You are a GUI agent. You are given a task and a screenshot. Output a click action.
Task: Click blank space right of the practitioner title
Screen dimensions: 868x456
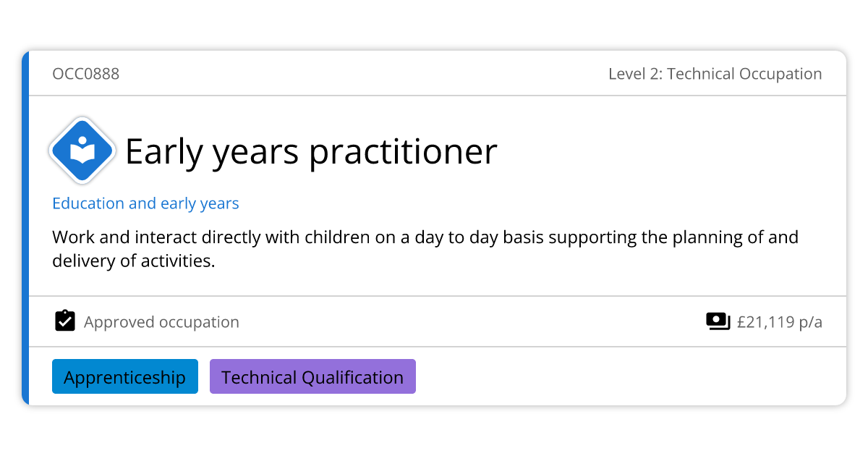pyautogui.click(x=665, y=152)
